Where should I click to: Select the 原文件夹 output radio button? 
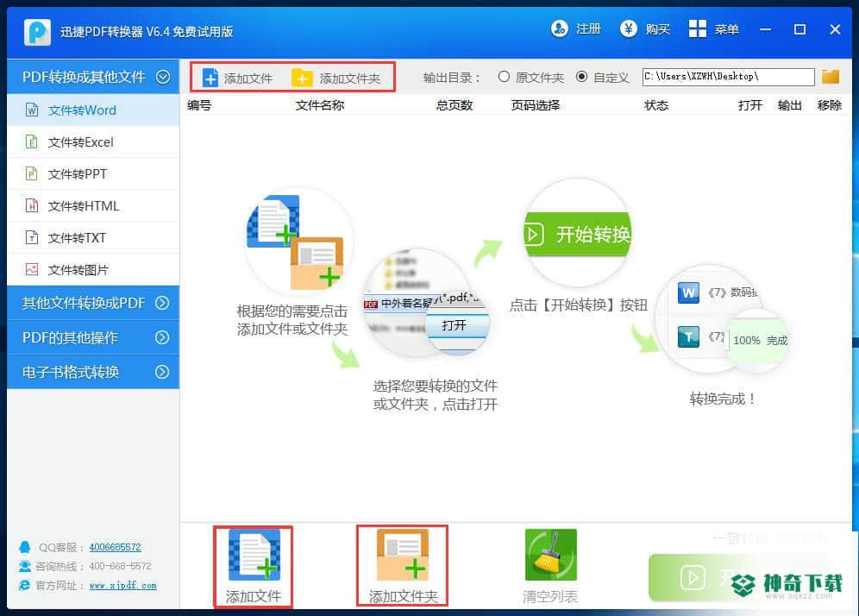[504, 77]
